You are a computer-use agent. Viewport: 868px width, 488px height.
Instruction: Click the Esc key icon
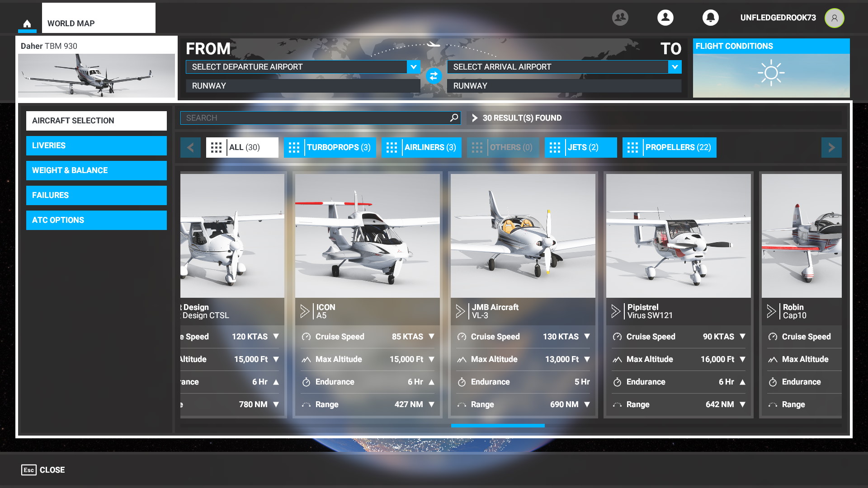[28, 470]
